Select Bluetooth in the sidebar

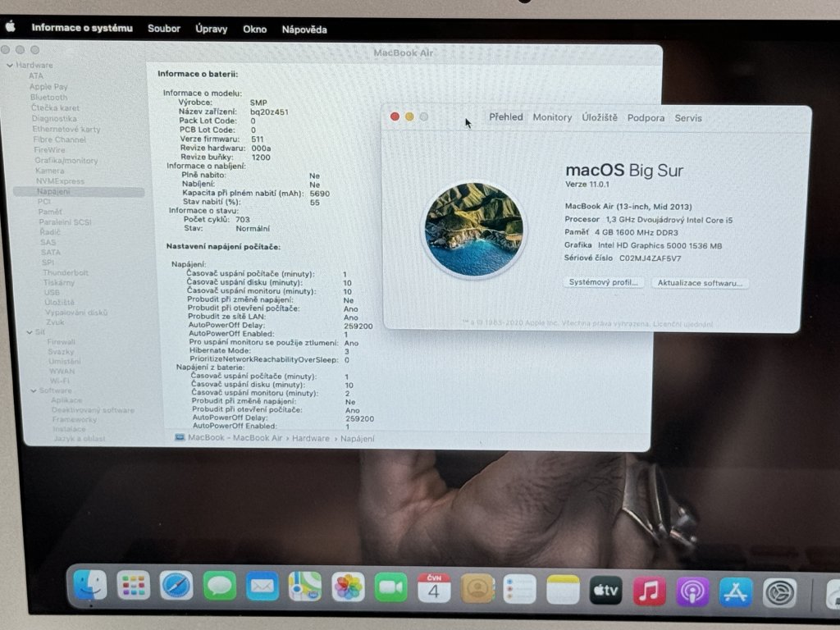48,97
